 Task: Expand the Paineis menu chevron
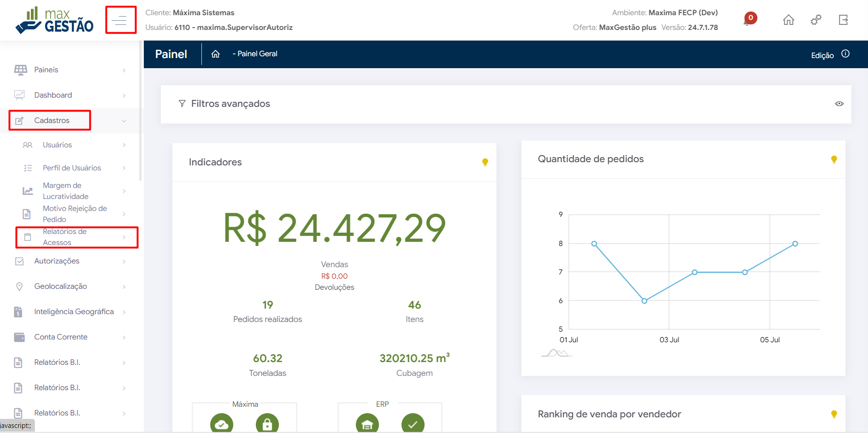pos(124,70)
